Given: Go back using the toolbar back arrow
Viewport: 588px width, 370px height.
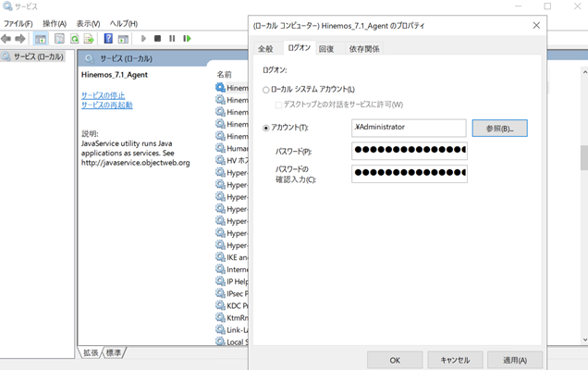Looking at the screenshot, I should tap(6, 39).
